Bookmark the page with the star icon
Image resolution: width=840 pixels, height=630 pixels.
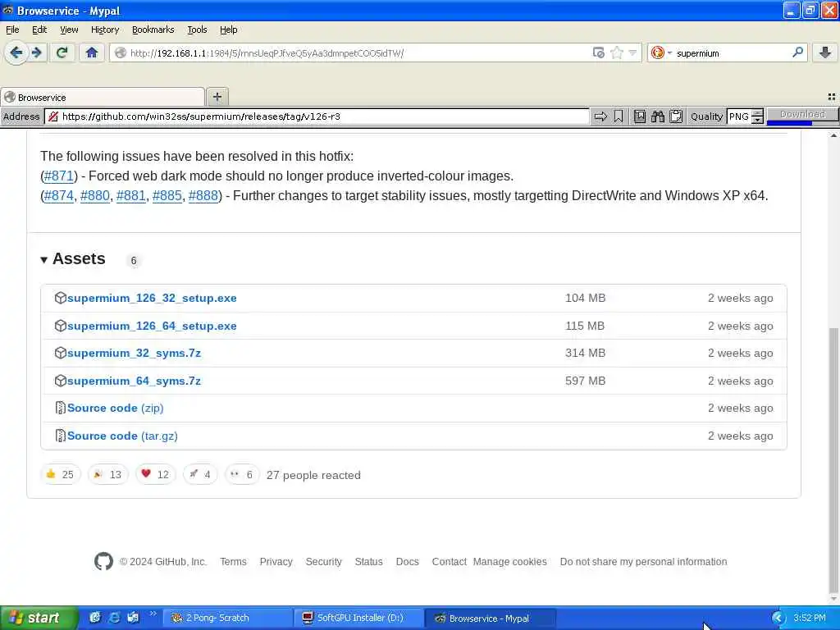tap(617, 52)
